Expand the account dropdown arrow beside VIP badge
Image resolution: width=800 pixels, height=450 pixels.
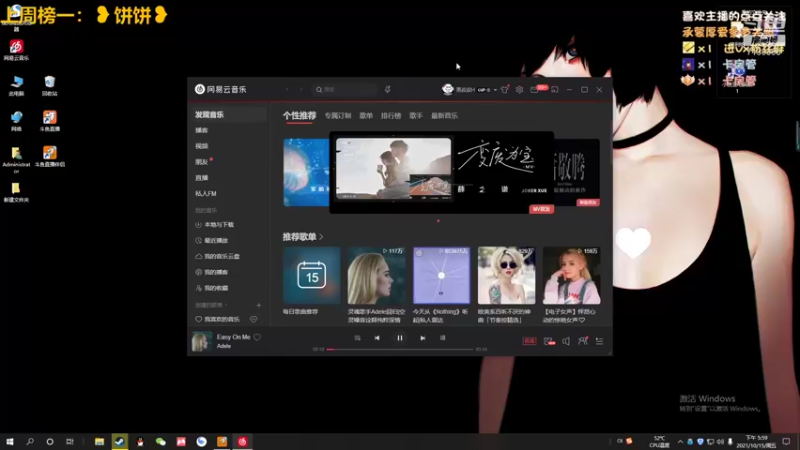(x=495, y=90)
